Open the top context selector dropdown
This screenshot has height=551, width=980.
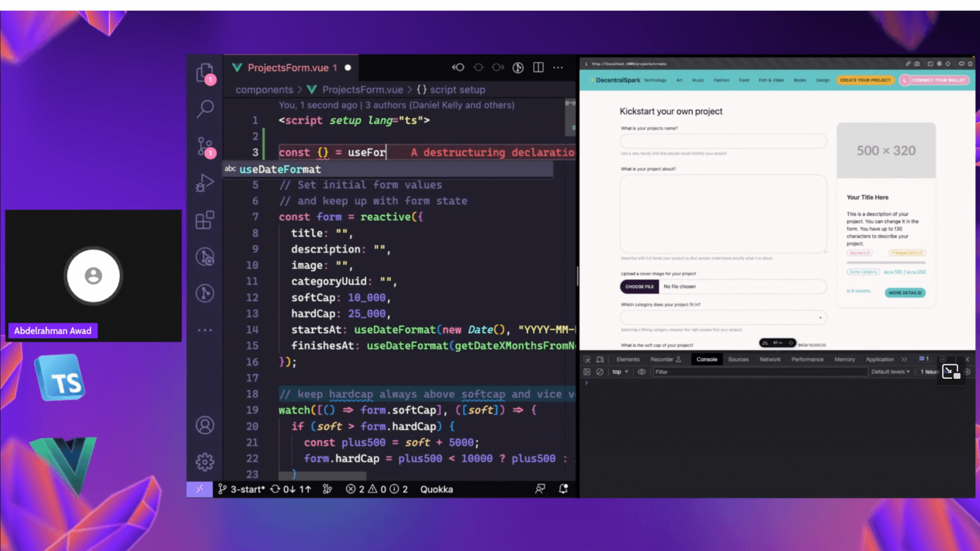click(x=620, y=372)
